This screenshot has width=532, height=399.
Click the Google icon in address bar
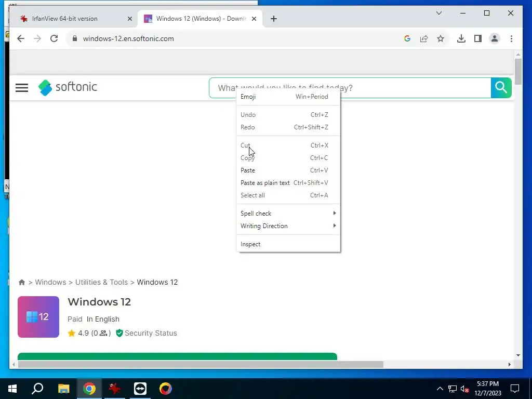(407, 38)
